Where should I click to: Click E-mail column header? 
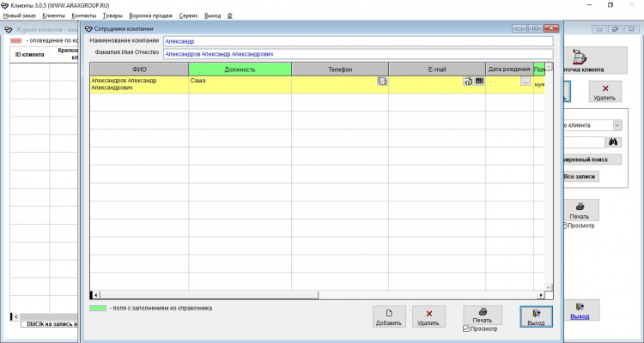pyautogui.click(x=437, y=69)
